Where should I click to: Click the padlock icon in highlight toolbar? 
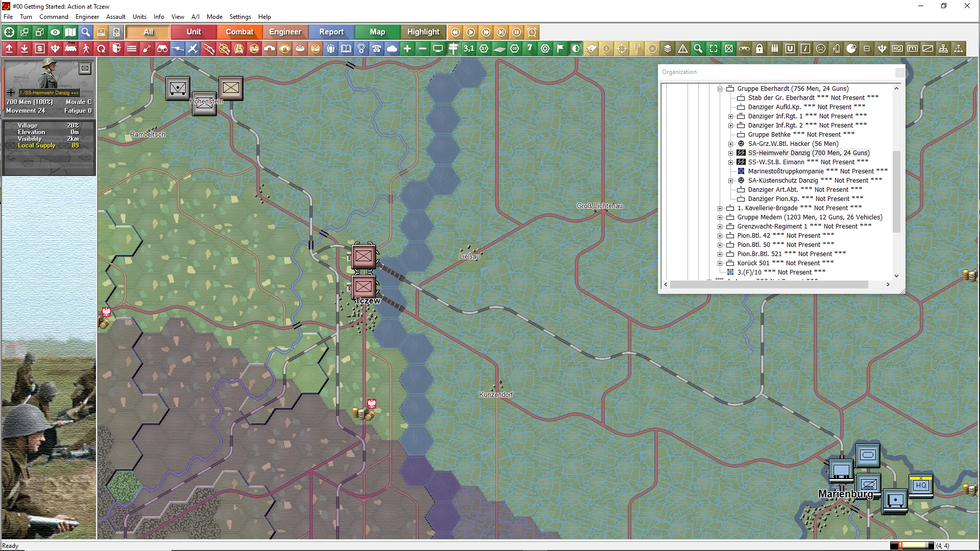(759, 49)
